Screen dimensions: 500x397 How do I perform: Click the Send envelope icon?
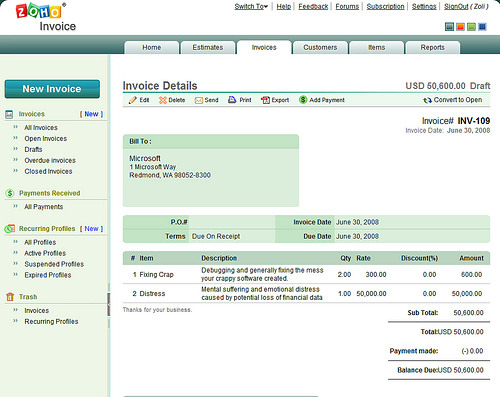coord(199,100)
